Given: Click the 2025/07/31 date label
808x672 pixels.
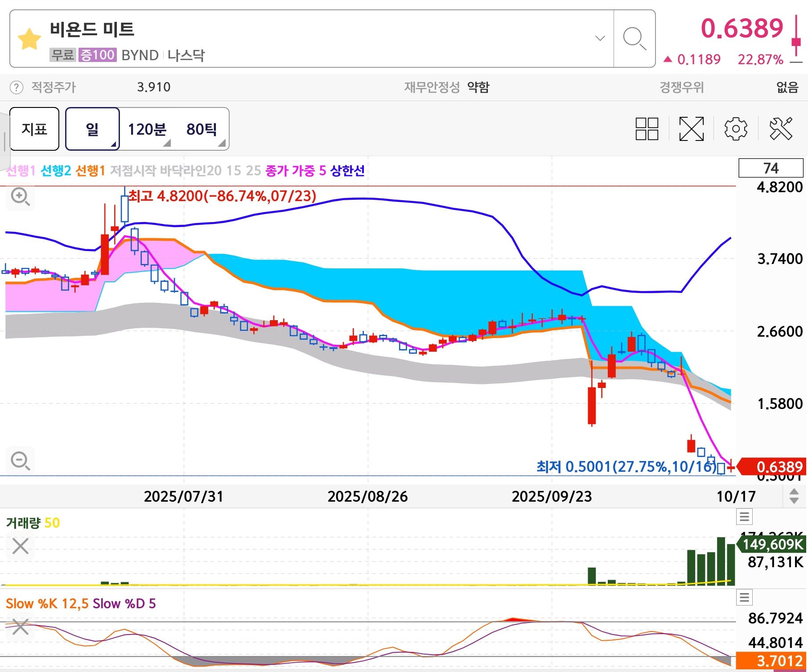Looking at the screenshot, I should coord(184,496).
